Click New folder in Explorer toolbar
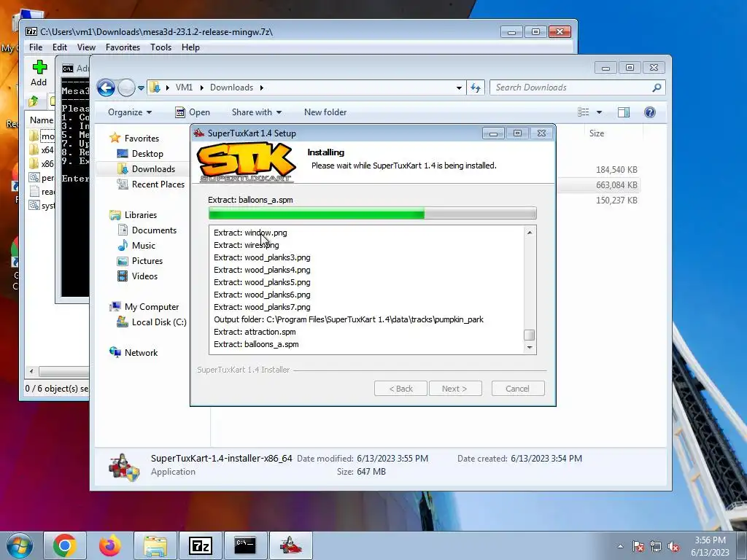Screen dimensions: 747x560 pyautogui.click(x=325, y=112)
